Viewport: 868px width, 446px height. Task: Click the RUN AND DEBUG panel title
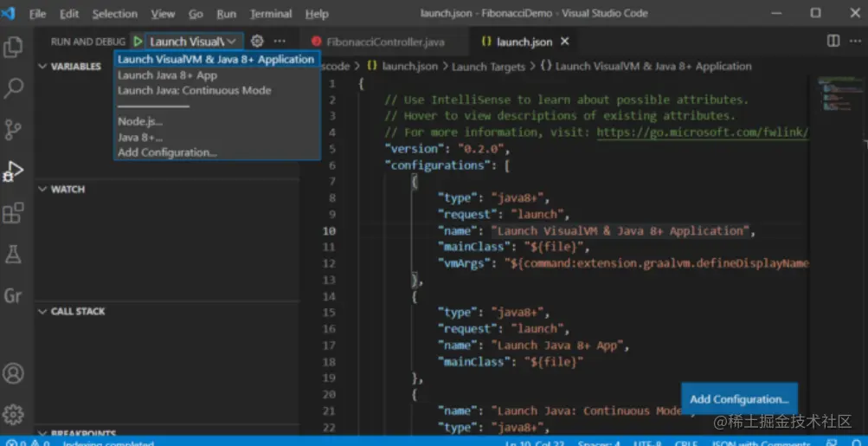[x=88, y=42]
